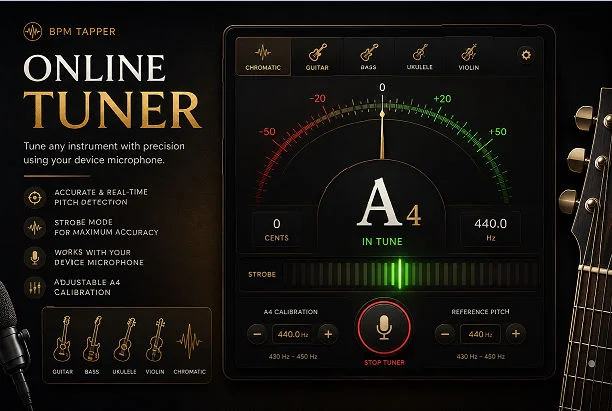Click the IN TUNE status text
The width and height of the screenshot is (612, 411).
tap(382, 242)
